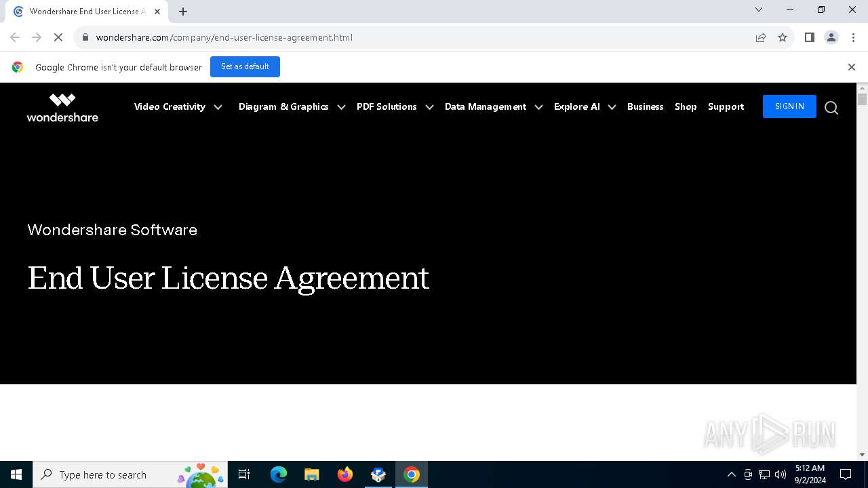Expand Data Management menu
Image resolution: width=868 pixels, height=488 pixels.
(x=494, y=107)
